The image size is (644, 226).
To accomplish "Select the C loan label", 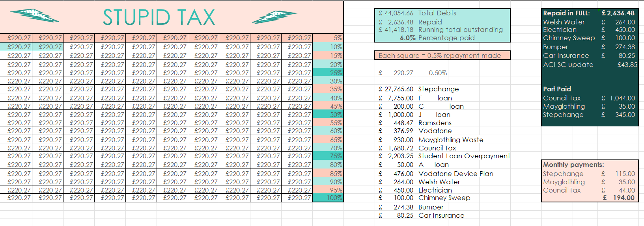I will [x=441, y=106].
